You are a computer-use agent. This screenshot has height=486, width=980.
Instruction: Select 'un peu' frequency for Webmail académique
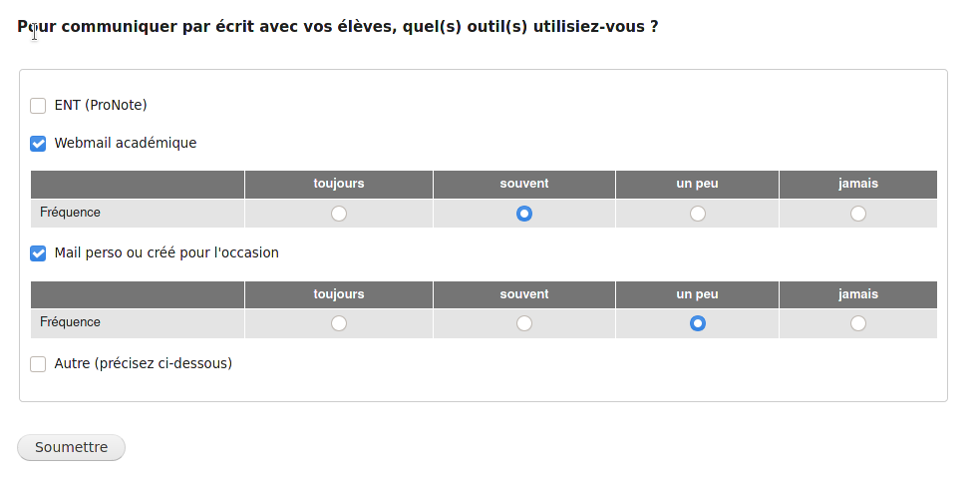pos(698,214)
